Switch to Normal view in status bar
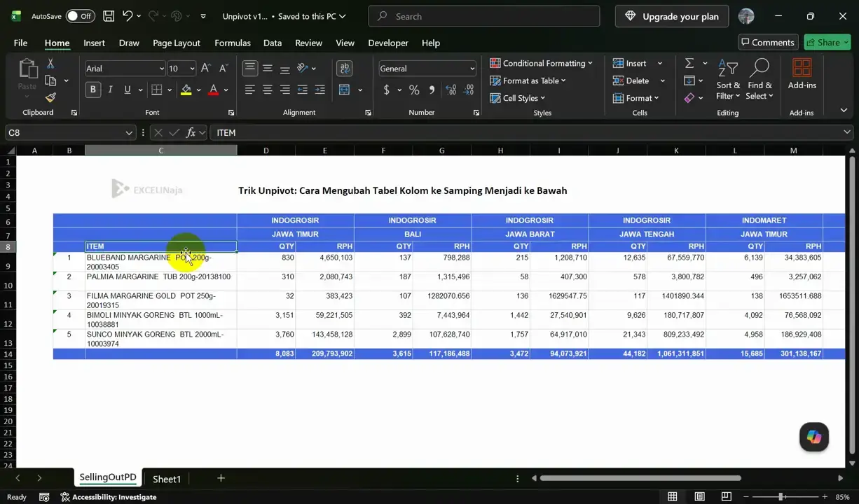This screenshot has width=859, height=504. [x=673, y=496]
